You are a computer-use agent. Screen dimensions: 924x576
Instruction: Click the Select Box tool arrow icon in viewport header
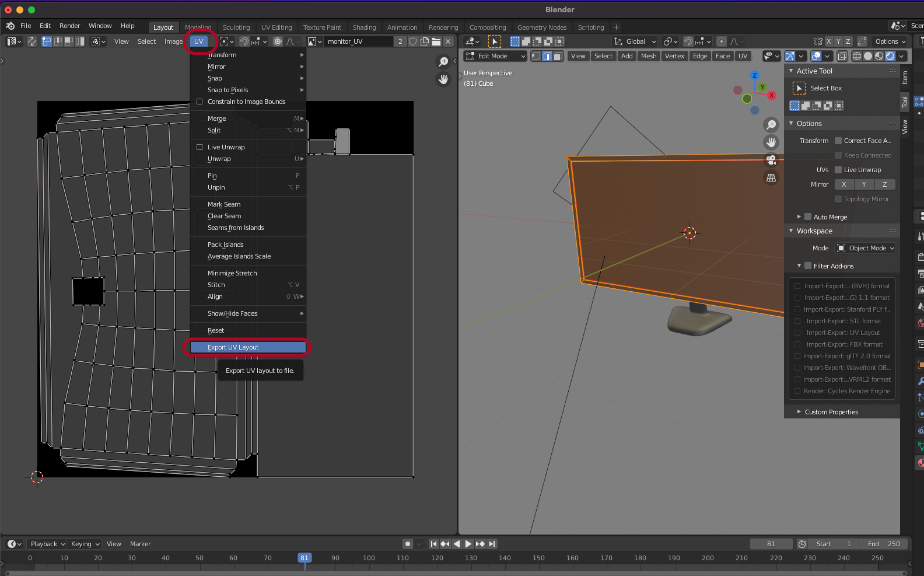495,41
